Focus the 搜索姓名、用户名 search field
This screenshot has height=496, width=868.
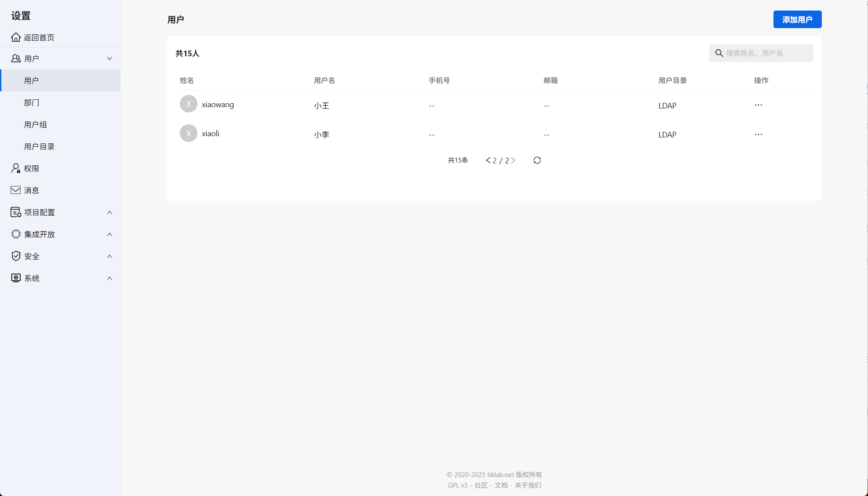coord(766,53)
